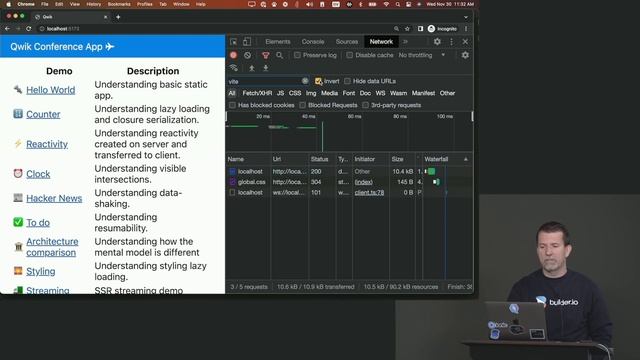Check Blocked Requests option
640x360 pixels.
tap(302, 105)
